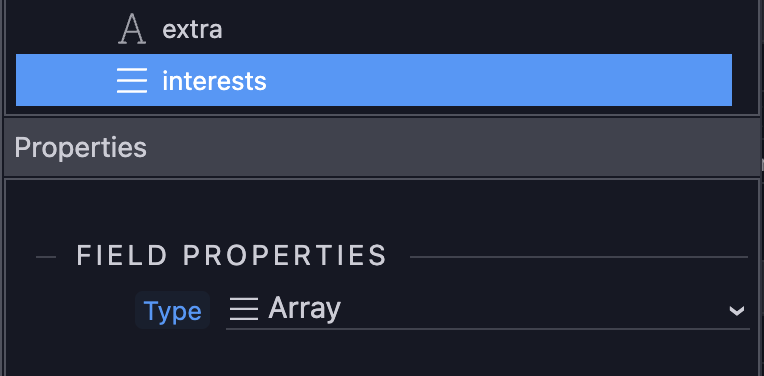764x376 pixels.
Task: Select the highlighted interests field
Action: (374, 80)
